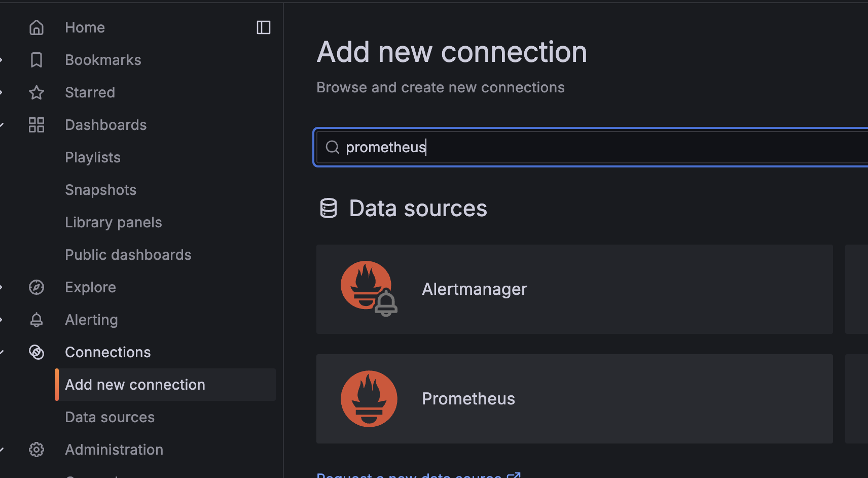Open Explore using the compass icon
The height and width of the screenshot is (478, 868).
point(36,287)
